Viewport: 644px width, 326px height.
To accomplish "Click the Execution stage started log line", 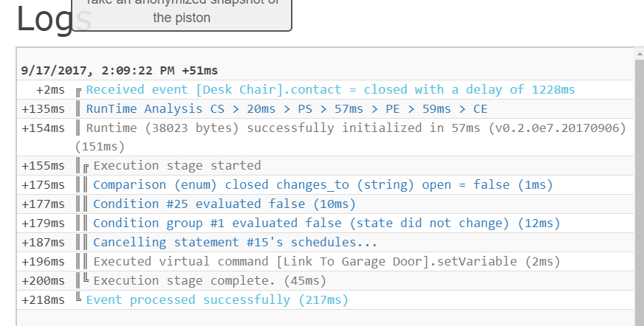I will pos(177,166).
